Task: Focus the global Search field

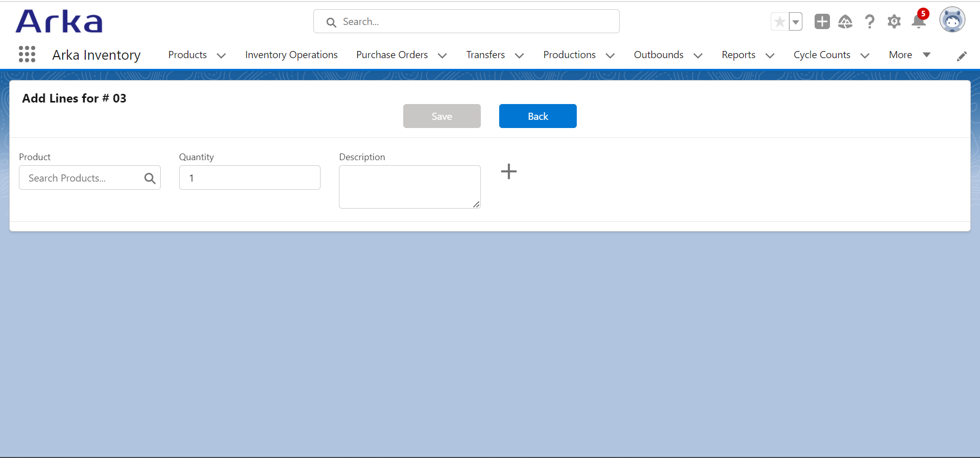Action: (x=467, y=21)
